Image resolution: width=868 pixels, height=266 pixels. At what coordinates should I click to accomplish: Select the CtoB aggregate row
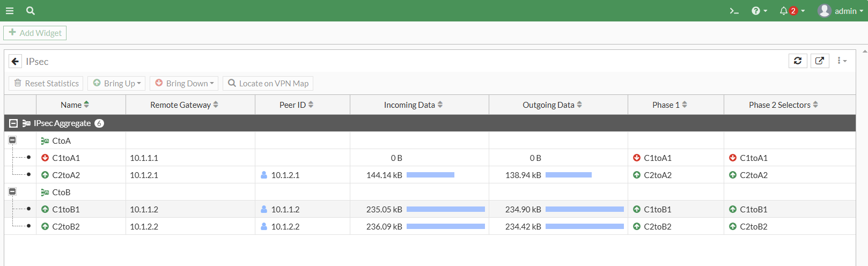430,192
